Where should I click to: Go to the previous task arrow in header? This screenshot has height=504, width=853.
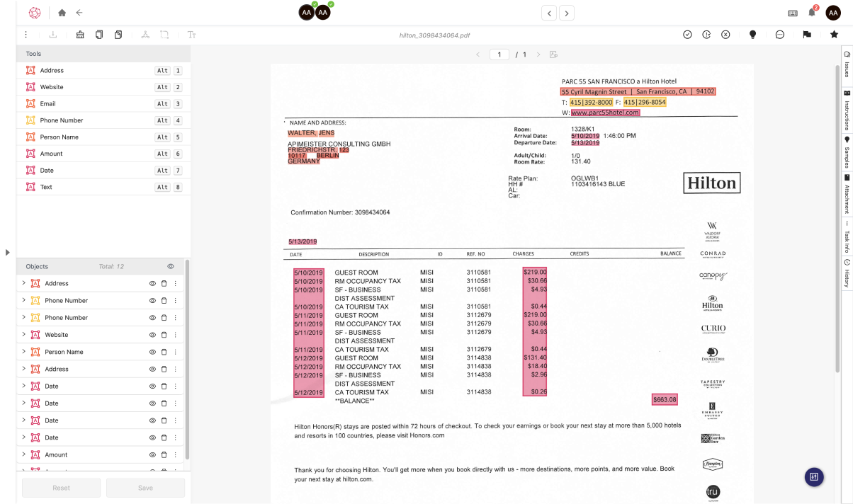[x=549, y=13]
